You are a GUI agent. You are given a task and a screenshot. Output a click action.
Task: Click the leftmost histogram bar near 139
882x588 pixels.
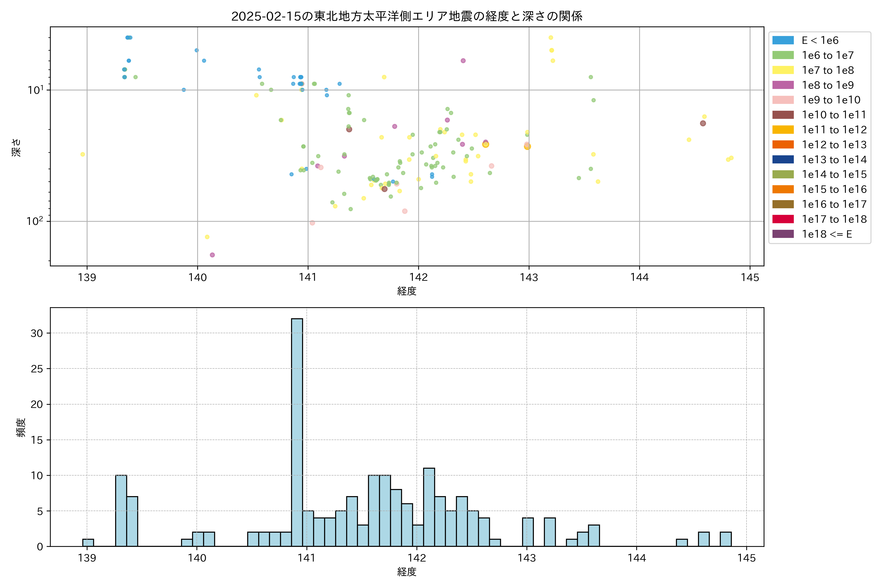tap(88, 543)
